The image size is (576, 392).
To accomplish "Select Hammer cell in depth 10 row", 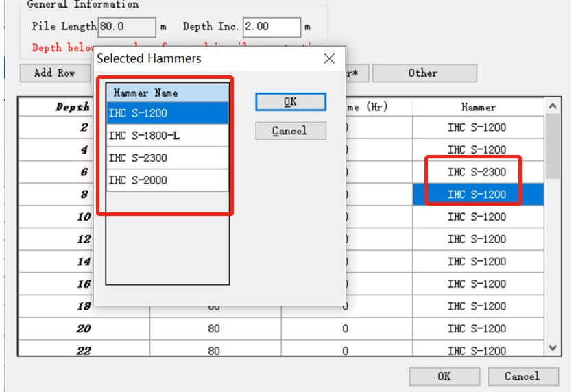I will (x=479, y=217).
